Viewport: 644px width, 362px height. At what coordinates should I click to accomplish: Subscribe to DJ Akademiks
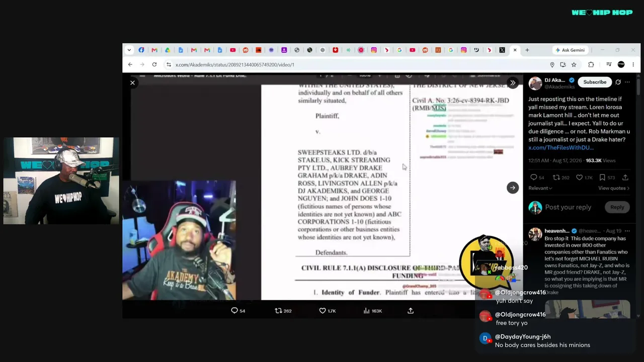point(595,82)
